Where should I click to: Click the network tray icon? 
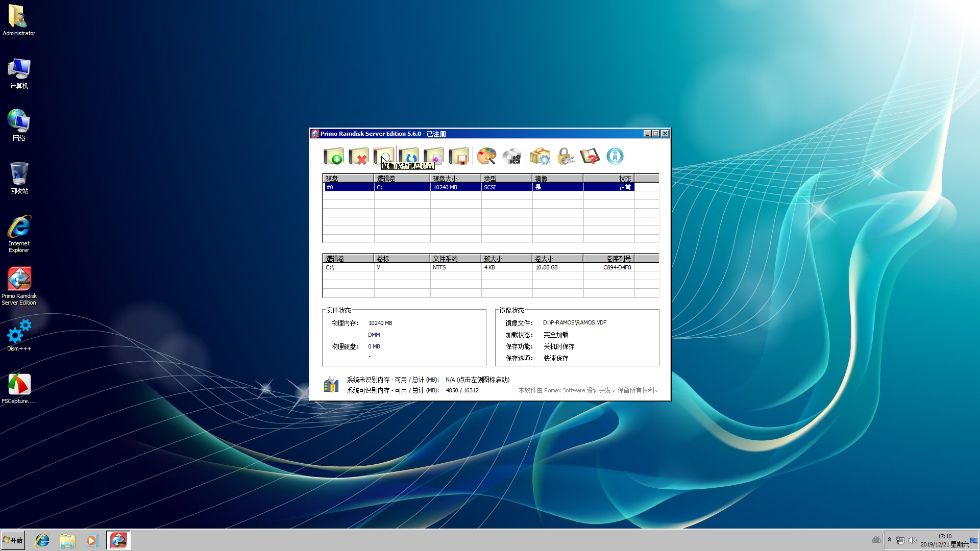pos(900,540)
